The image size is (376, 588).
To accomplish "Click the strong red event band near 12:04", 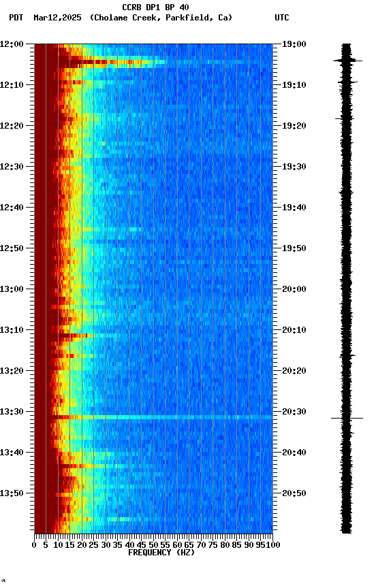I will [x=112, y=61].
